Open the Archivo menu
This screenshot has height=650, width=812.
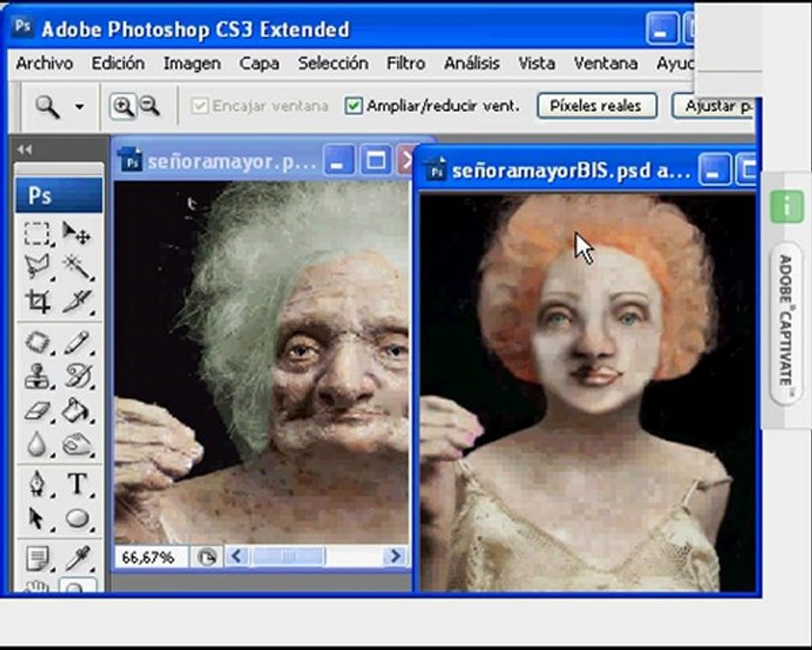44,63
